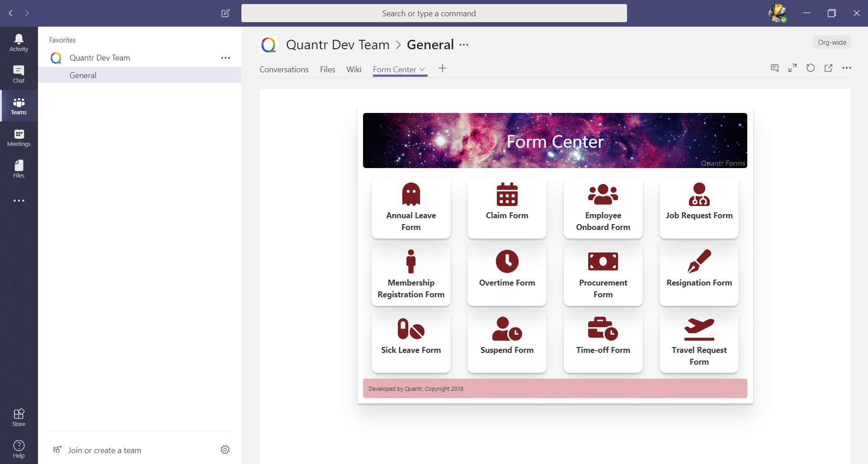Expand the Form Center tab dropdown arrow
This screenshot has width=868, height=464.
pyautogui.click(x=422, y=70)
